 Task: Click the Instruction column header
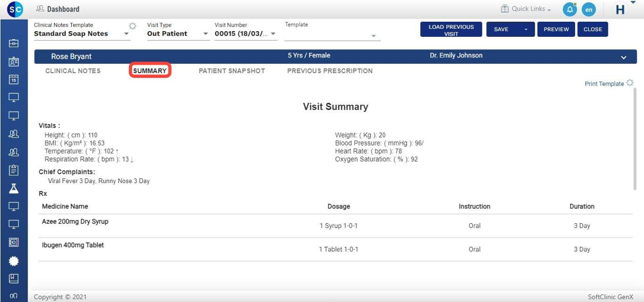[x=474, y=207]
